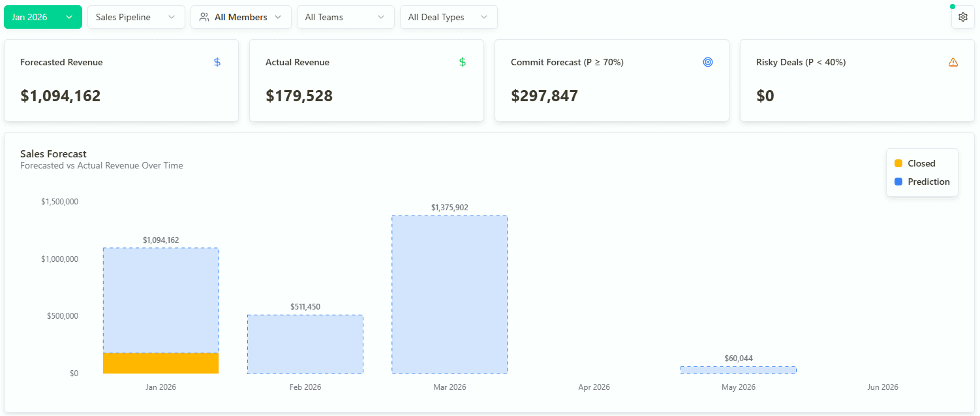Viewport: 980px width, 416px height.
Task: Select the All Teams filter
Action: tap(345, 16)
